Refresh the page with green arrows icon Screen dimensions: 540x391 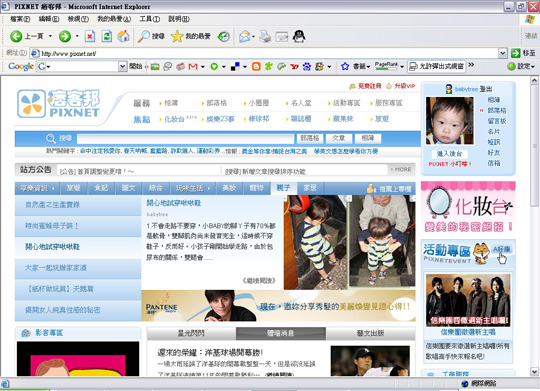coord(107,36)
